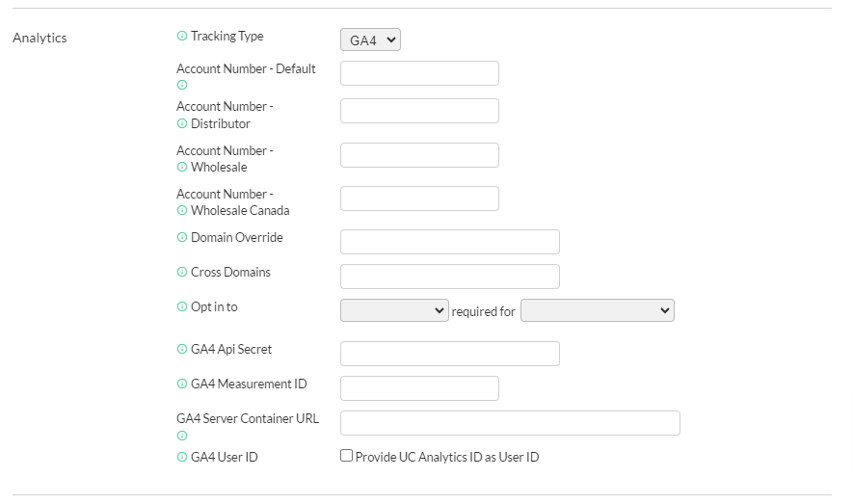The width and height of the screenshot is (853, 504).
Task: Click the 'GA4 Server Container URL' label
Action: point(248,418)
